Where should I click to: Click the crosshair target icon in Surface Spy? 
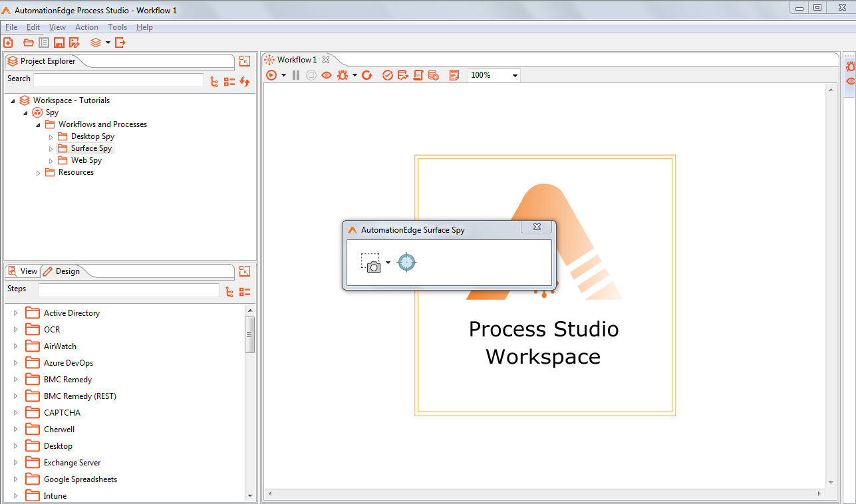(407, 263)
